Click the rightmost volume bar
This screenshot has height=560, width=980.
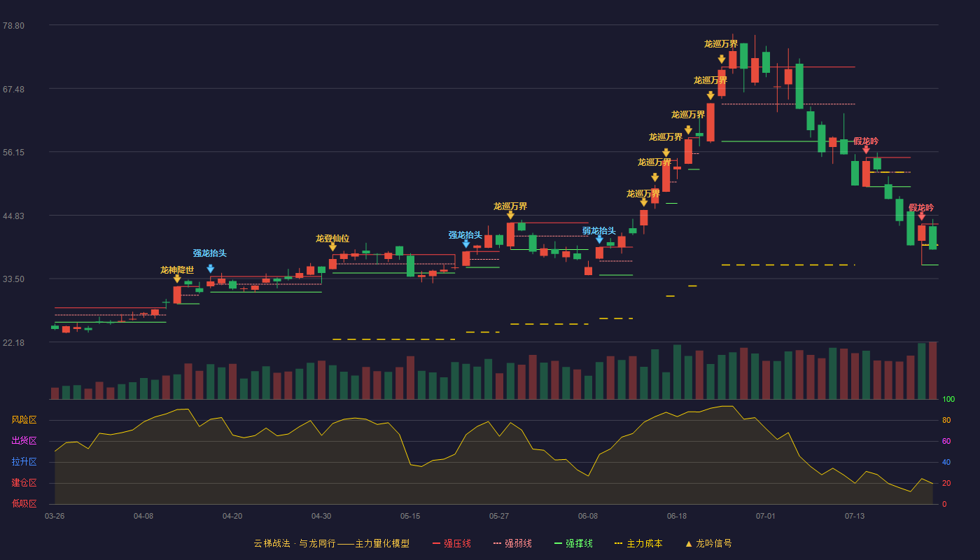[932, 370]
